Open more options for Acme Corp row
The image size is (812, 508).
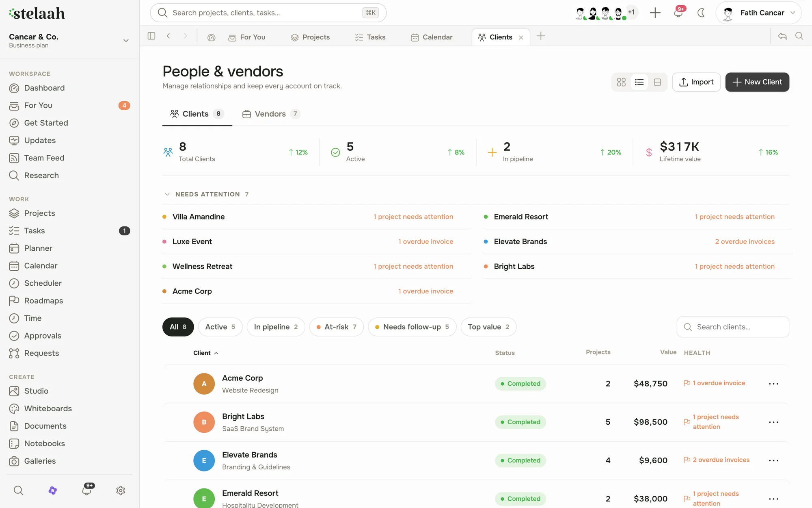coord(773,384)
